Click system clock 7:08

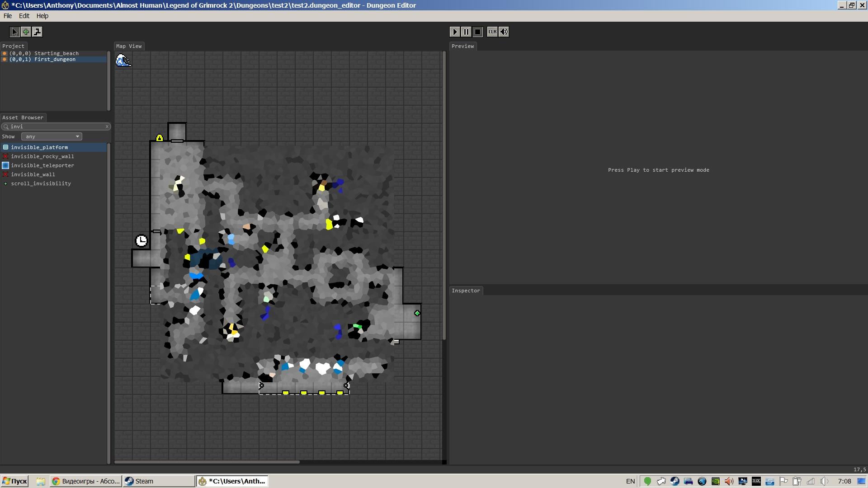844,481
